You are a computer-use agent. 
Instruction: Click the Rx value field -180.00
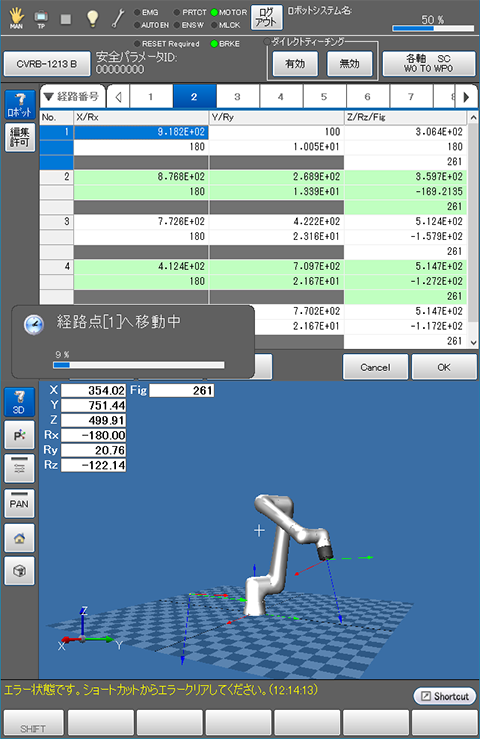pos(93,435)
